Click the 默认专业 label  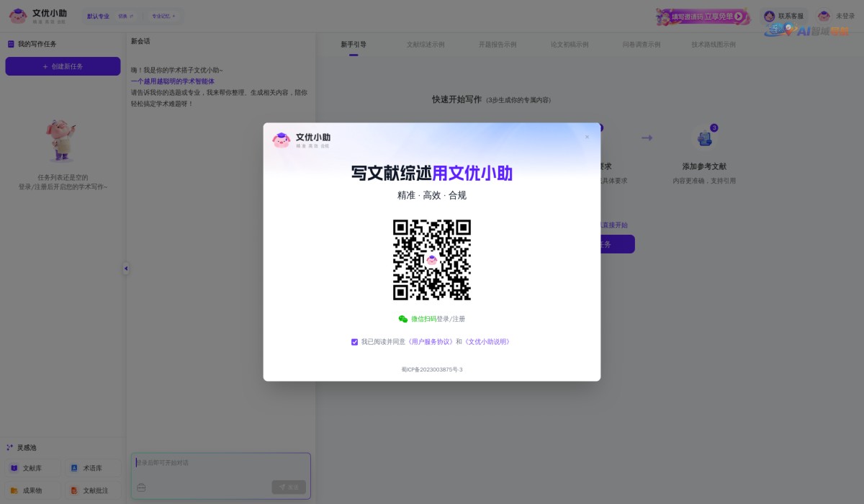click(98, 16)
